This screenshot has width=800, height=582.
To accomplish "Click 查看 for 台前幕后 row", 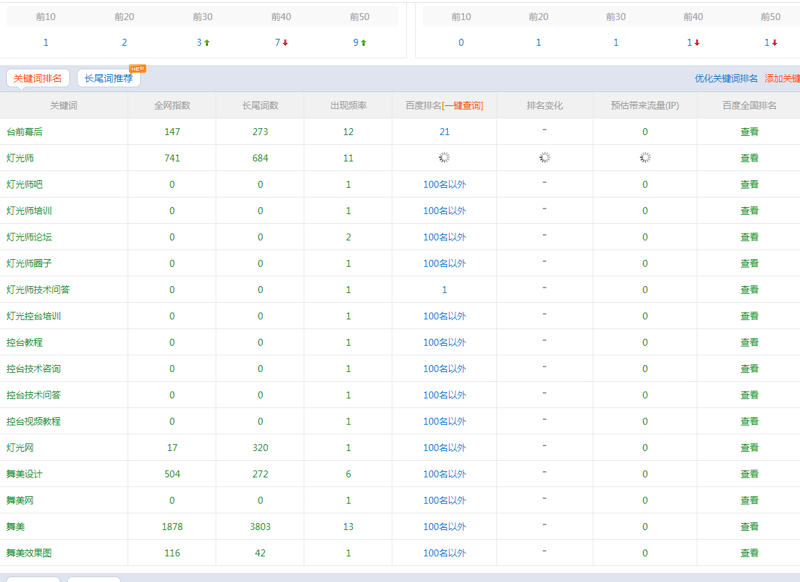I will click(x=749, y=132).
